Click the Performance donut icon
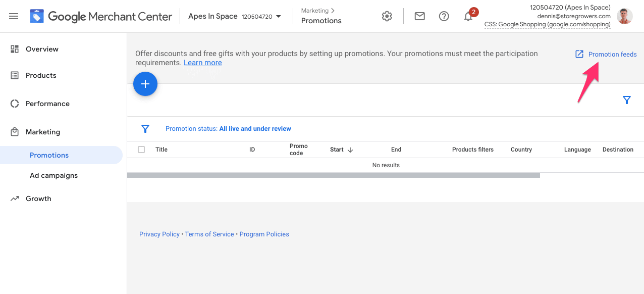 pyautogui.click(x=15, y=104)
